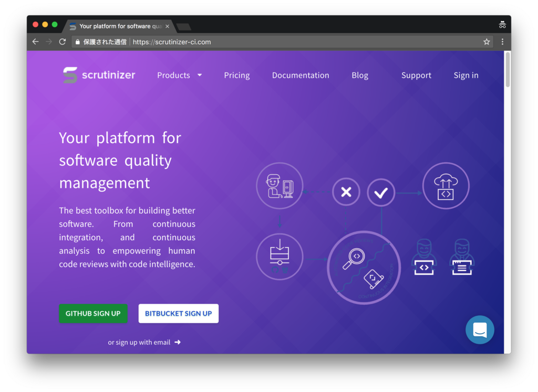Viewport: 538px width, 392px height.
Task: Click the arrow next to email signup
Action: [x=178, y=342]
